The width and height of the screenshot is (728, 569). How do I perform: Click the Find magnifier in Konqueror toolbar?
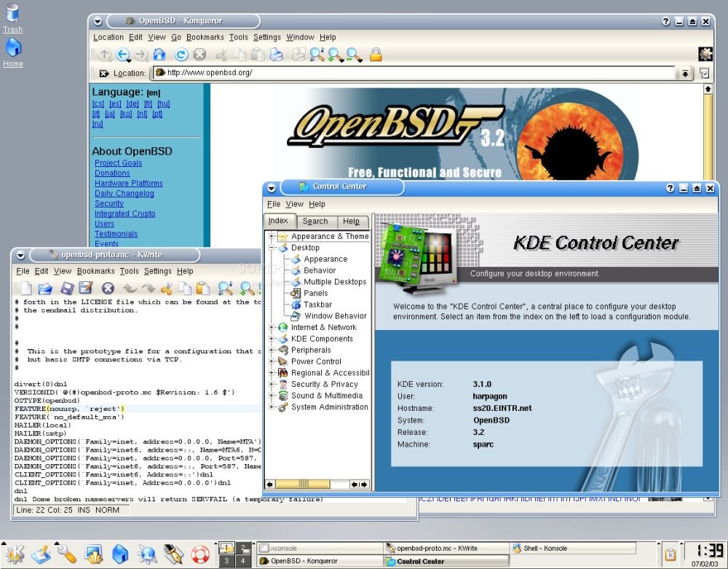317,55
